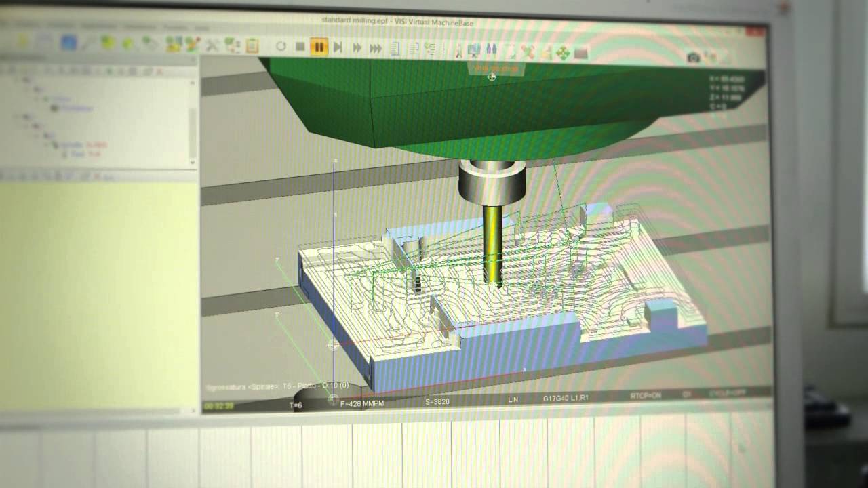
Task: Click the green four-arrow move icon
Action: 563,53
